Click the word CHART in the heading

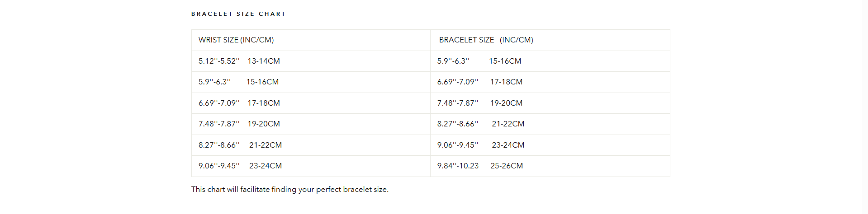(x=272, y=14)
